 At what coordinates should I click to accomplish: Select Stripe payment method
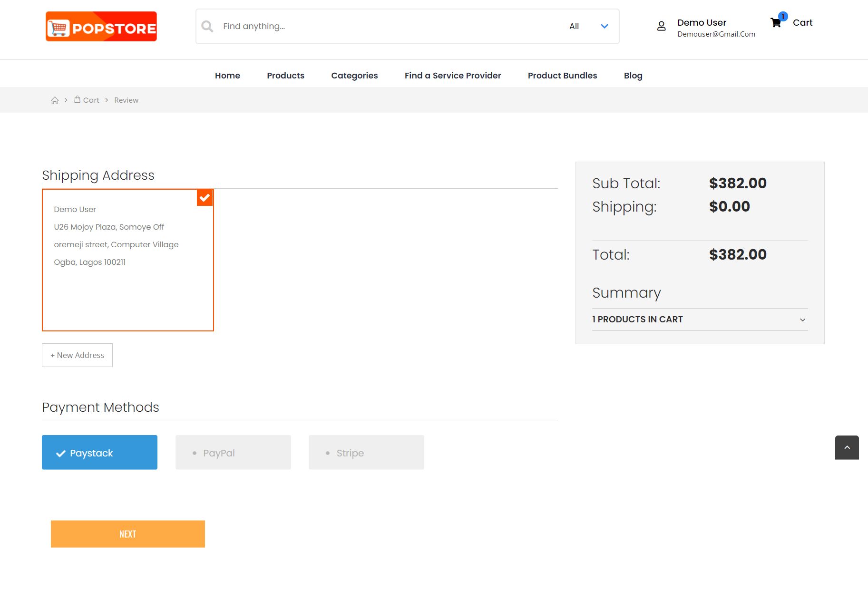pyautogui.click(x=366, y=453)
